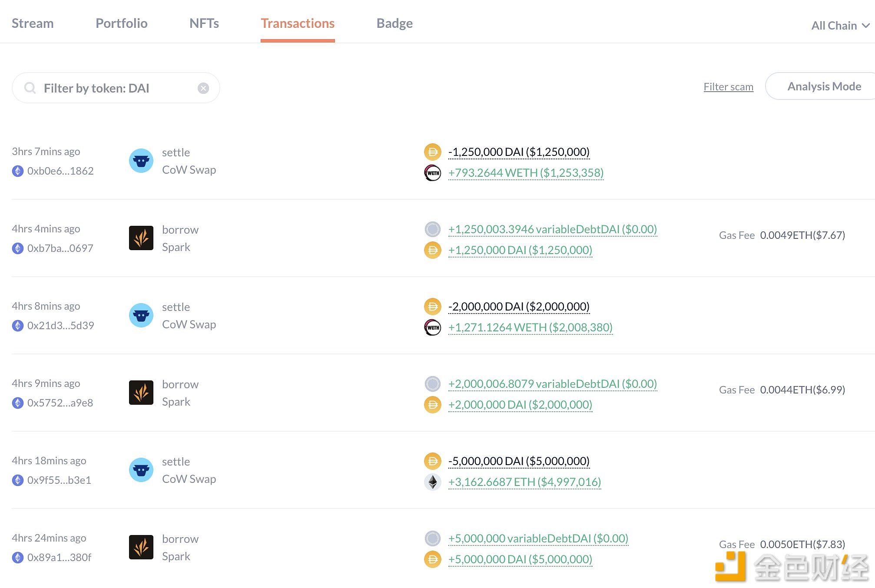Click Ethereum chain icon next to 0xb0e6...1862

pyautogui.click(x=18, y=171)
